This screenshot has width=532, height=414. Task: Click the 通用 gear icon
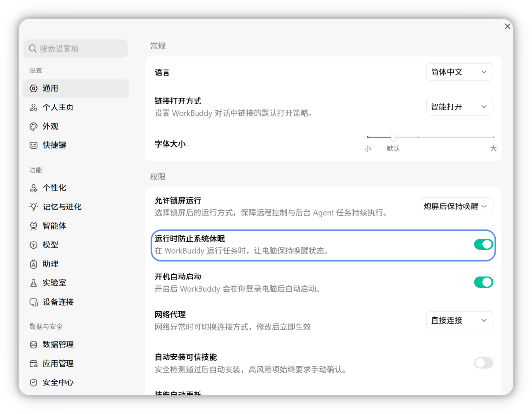pyautogui.click(x=33, y=89)
